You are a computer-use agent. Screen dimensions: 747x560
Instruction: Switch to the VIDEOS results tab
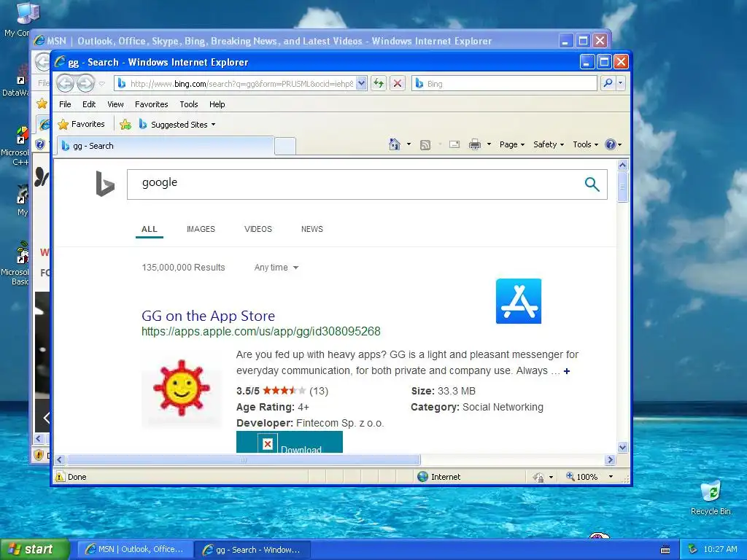(258, 229)
